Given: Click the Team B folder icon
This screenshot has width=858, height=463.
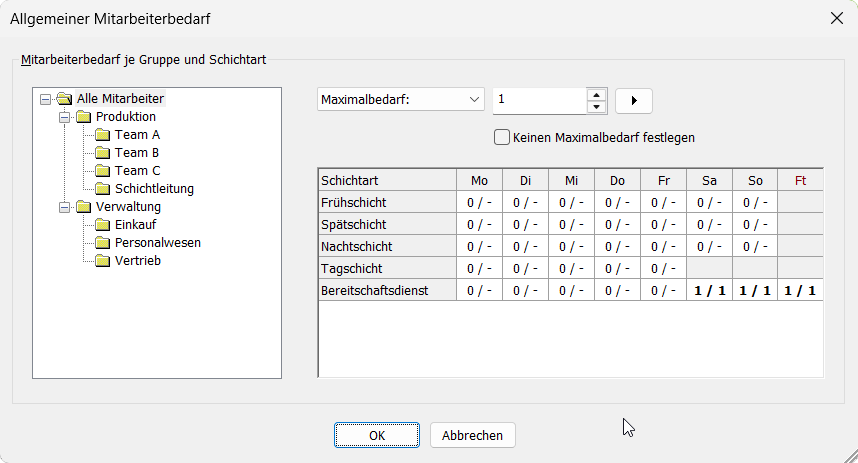Looking at the screenshot, I should [x=102, y=153].
